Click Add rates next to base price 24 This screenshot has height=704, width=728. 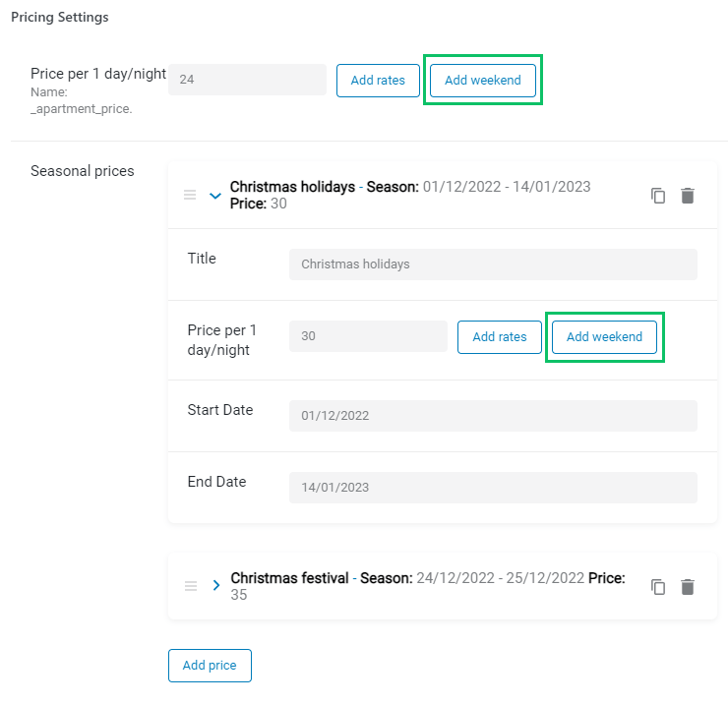378,81
